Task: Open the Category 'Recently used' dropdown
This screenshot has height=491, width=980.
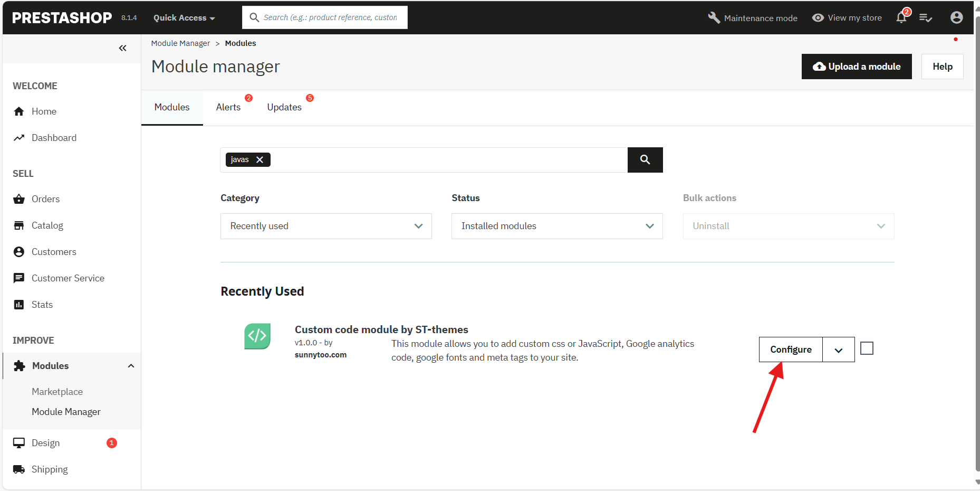Action: [x=326, y=226]
